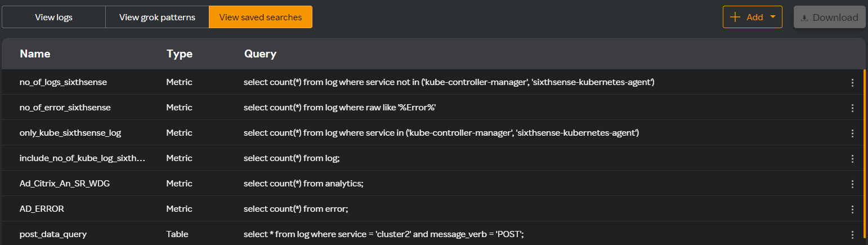This screenshot has height=245, width=868.
Task: Sort by the Name column header
Action: pos(35,54)
